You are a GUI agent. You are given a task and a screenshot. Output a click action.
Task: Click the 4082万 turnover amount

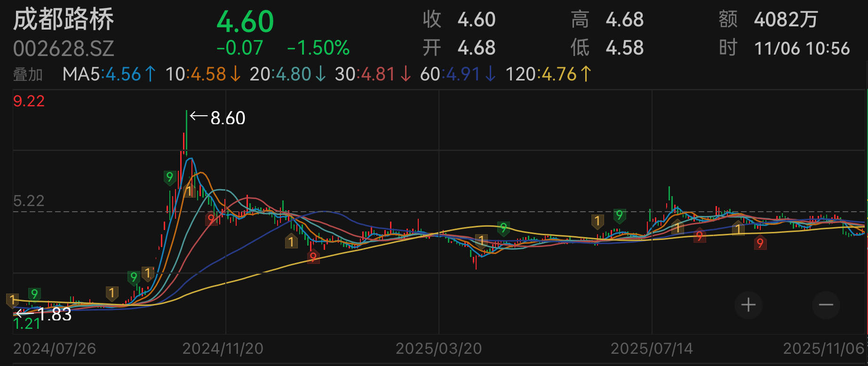tap(786, 20)
